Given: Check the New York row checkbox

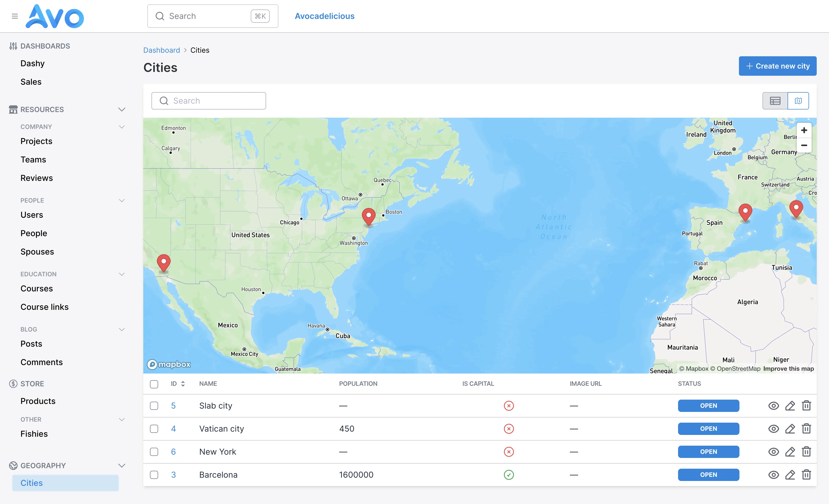Looking at the screenshot, I should pyautogui.click(x=154, y=452).
